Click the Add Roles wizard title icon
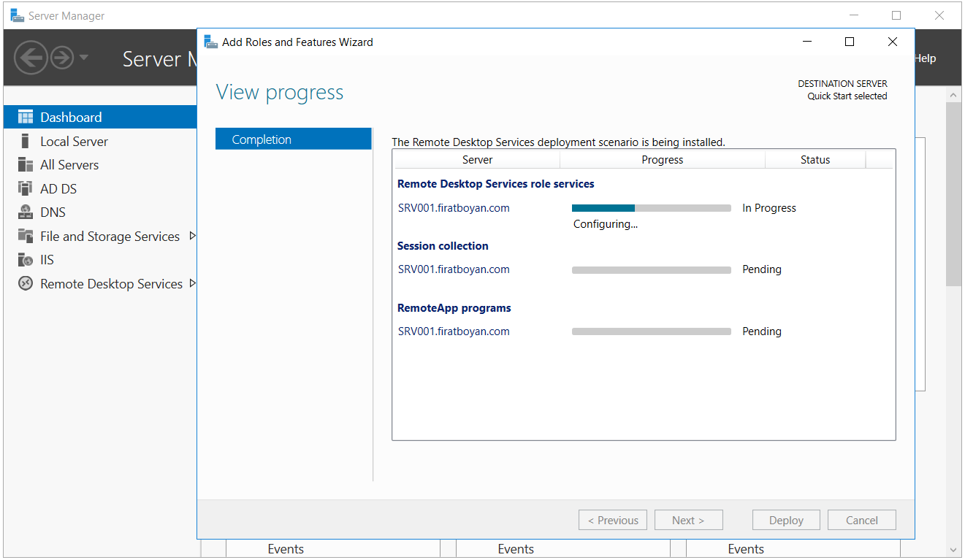This screenshot has width=965, height=560. (x=211, y=42)
